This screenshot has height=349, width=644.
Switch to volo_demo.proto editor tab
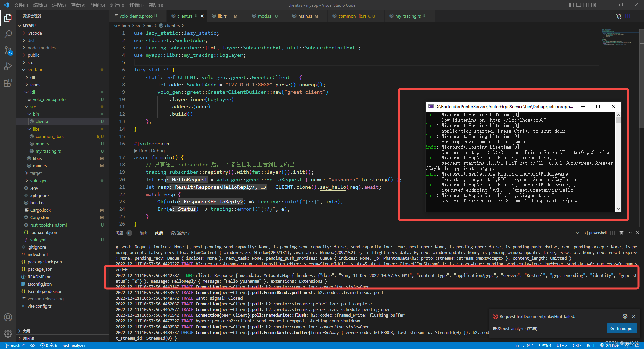coord(136,16)
